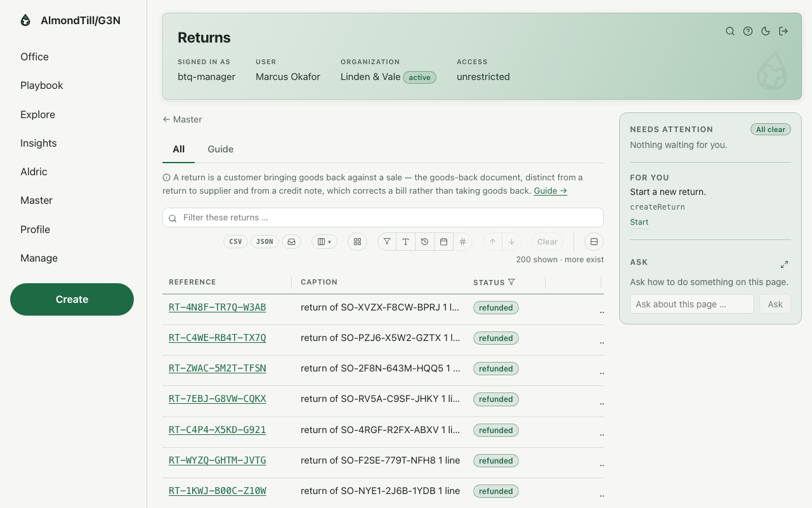Open return RT-C4WE-RB4T-TX7Q
The width and height of the screenshot is (812, 508).
pyautogui.click(x=217, y=338)
